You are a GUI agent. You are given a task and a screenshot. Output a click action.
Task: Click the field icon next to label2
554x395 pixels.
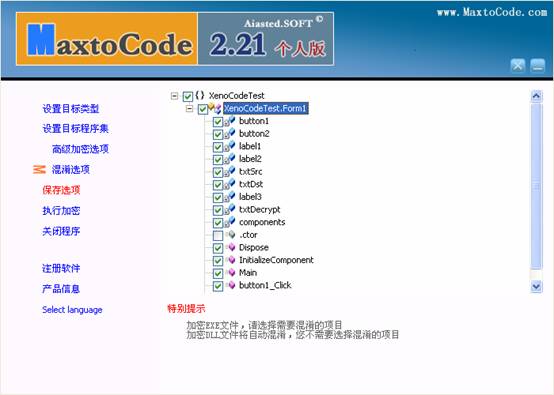[230, 159]
